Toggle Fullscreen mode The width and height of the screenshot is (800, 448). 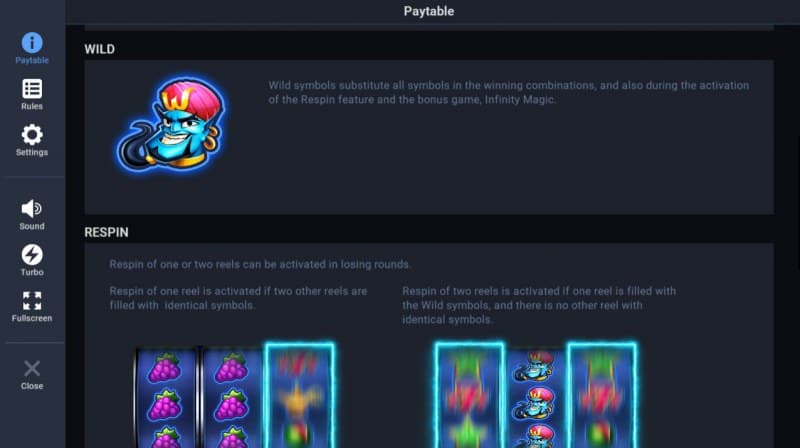(32, 301)
